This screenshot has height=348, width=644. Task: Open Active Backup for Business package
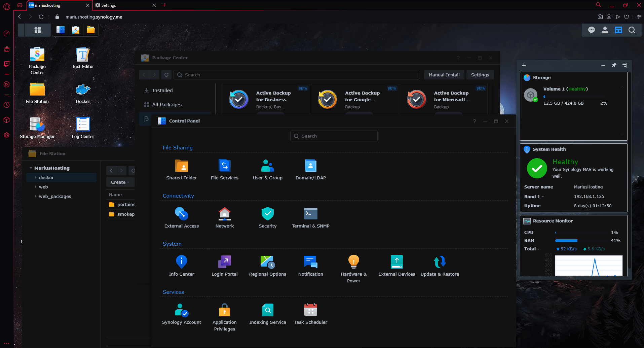265,99
